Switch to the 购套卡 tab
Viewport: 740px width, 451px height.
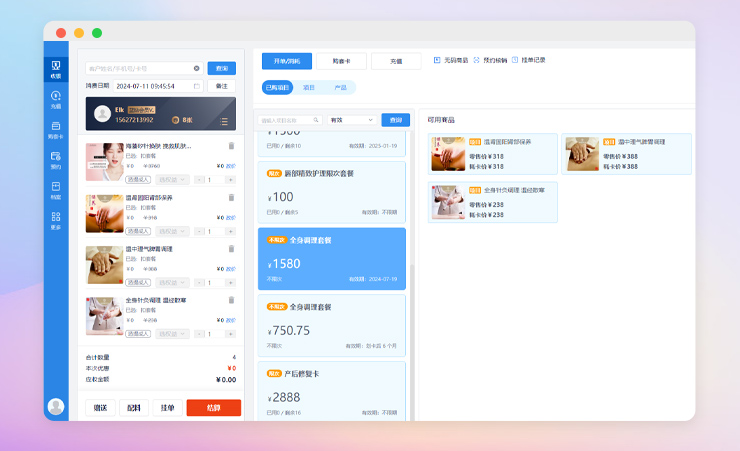point(340,61)
